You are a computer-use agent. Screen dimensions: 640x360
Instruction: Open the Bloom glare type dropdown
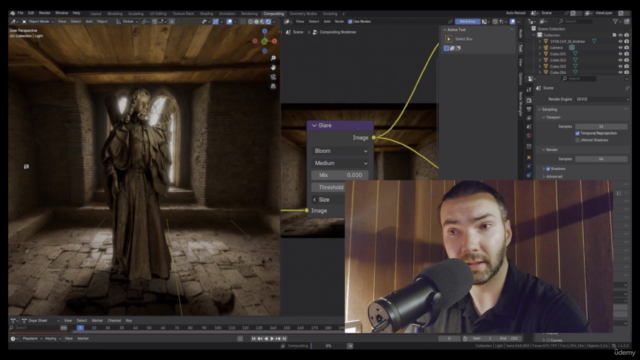pos(340,151)
